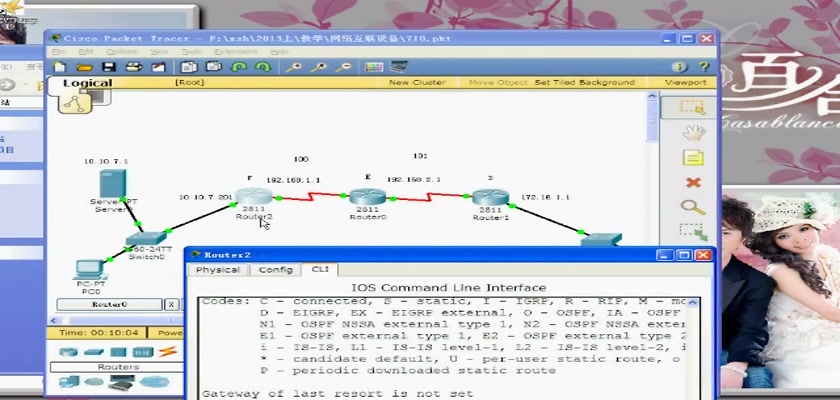
Task: Click the Zoom Reset magnifier
Action: coord(319,67)
